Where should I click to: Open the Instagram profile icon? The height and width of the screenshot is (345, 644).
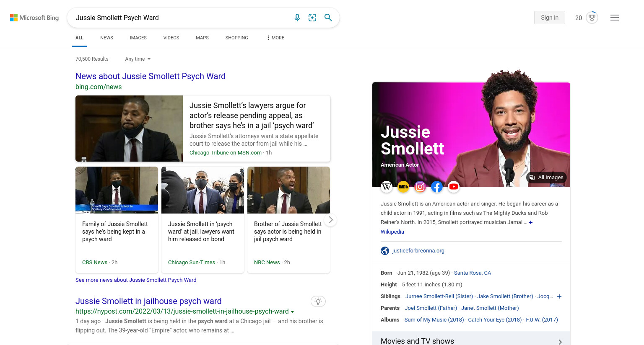point(420,187)
